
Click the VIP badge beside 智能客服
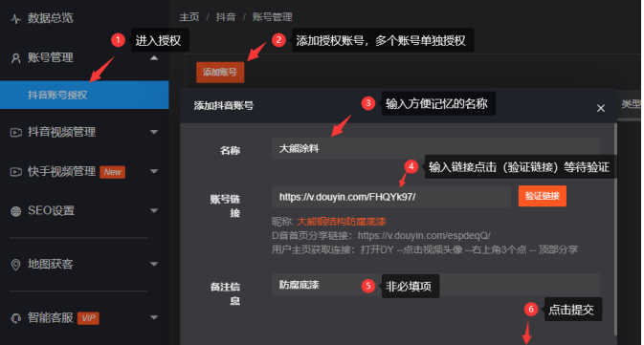(x=88, y=318)
